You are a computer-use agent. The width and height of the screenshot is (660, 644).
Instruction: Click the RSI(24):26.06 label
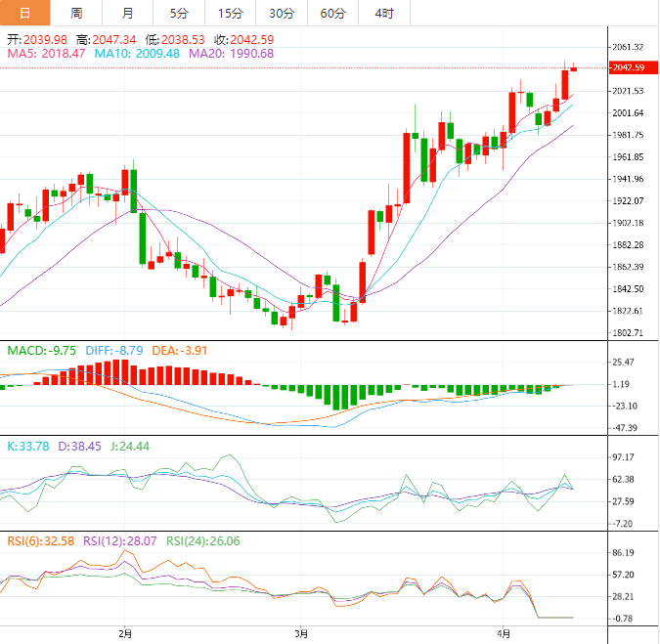click(x=203, y=540)
